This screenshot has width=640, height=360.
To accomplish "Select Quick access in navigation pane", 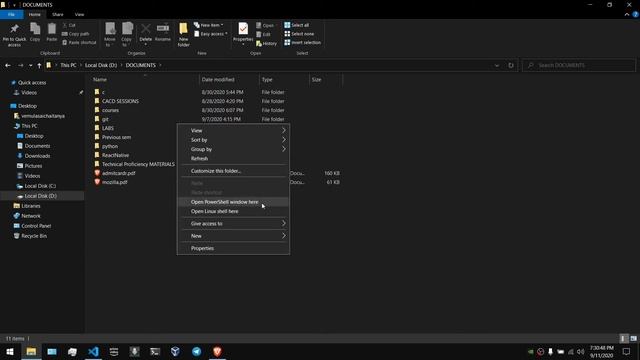I will [x=32, y=82].
